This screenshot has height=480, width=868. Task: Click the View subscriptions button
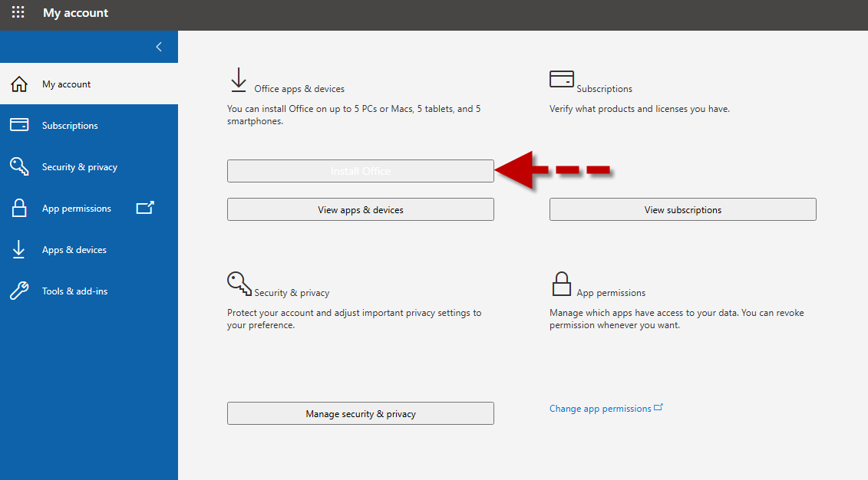click(682, 209)
